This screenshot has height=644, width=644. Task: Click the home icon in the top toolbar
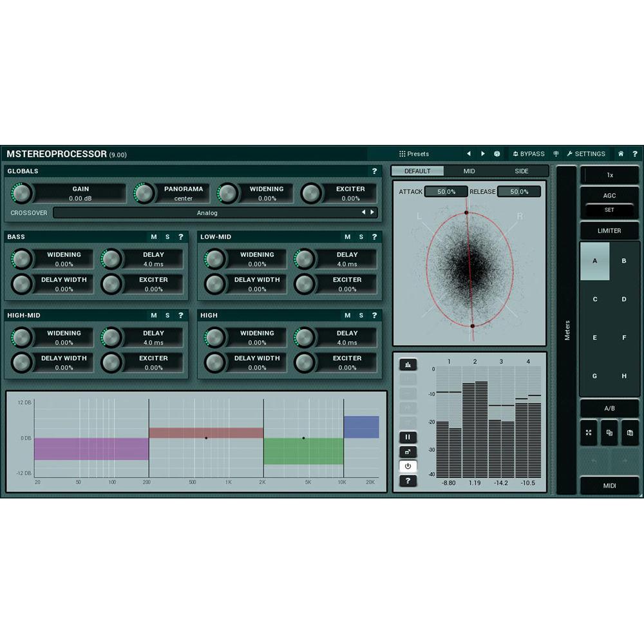click(x=620, y=154)
